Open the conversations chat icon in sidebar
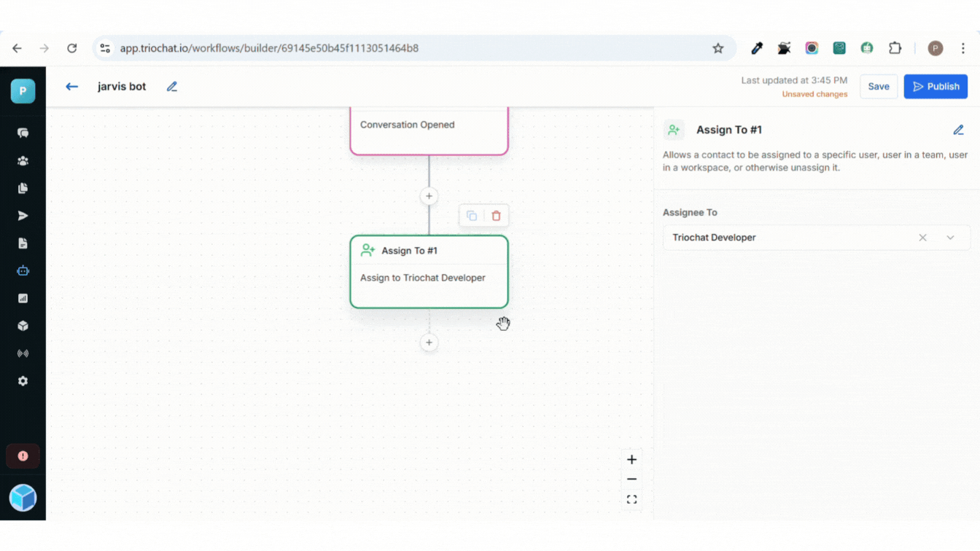980x551 pixels. [x=23, y=133]
